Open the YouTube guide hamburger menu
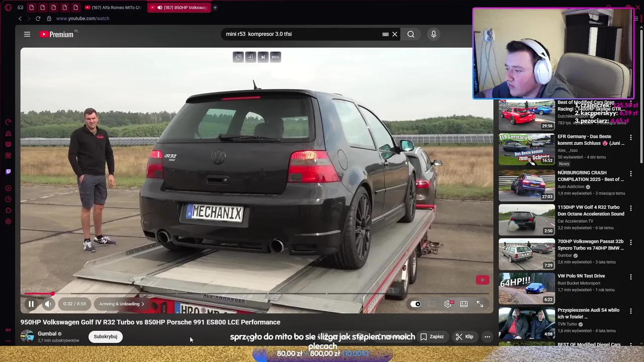Screen dimensions: 644x362 27,34
